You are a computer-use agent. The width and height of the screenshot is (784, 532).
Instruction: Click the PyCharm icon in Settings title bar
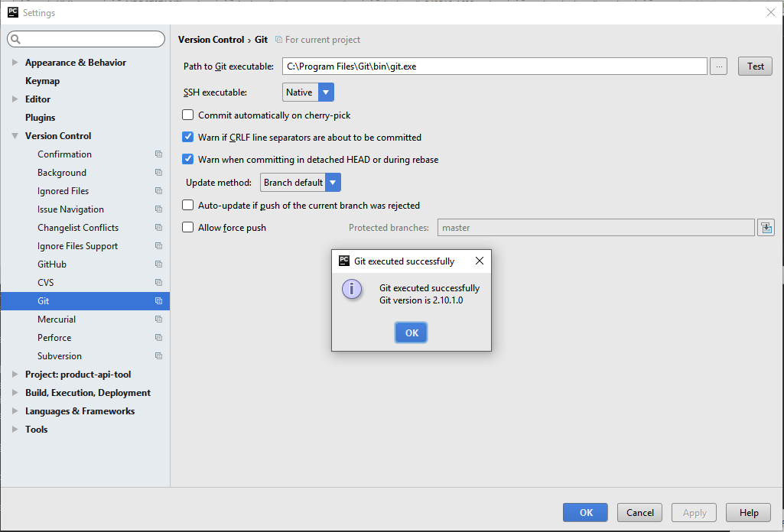13,12
